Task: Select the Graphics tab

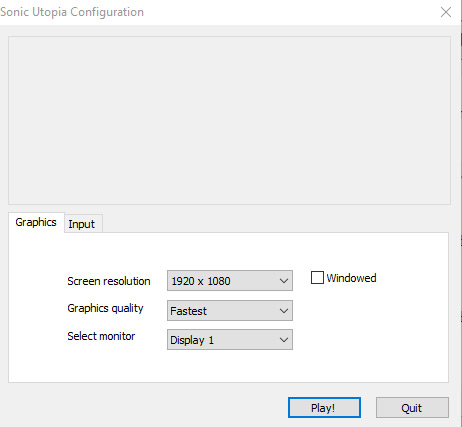Action: click(x=36, y=222)
